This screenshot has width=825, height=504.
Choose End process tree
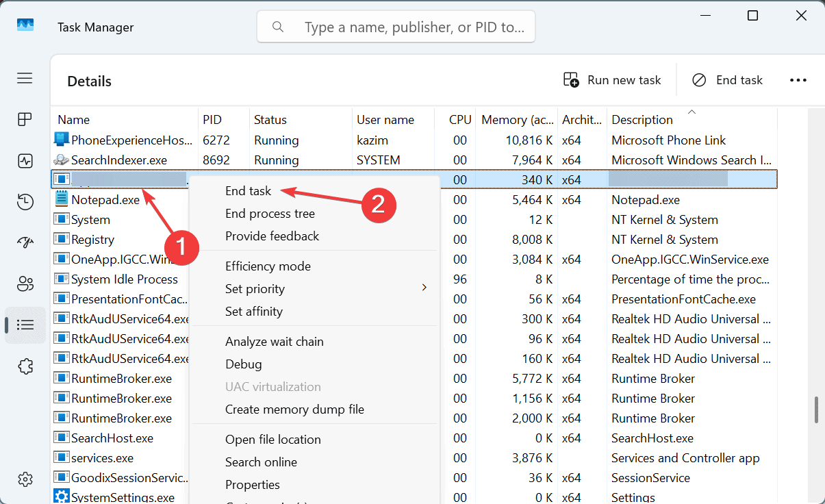270,214
